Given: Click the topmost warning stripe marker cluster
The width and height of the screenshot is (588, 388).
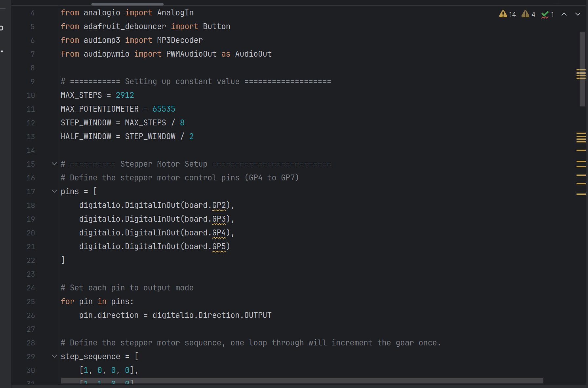Looking at the screenshot, I should click(x=581, y=74).
